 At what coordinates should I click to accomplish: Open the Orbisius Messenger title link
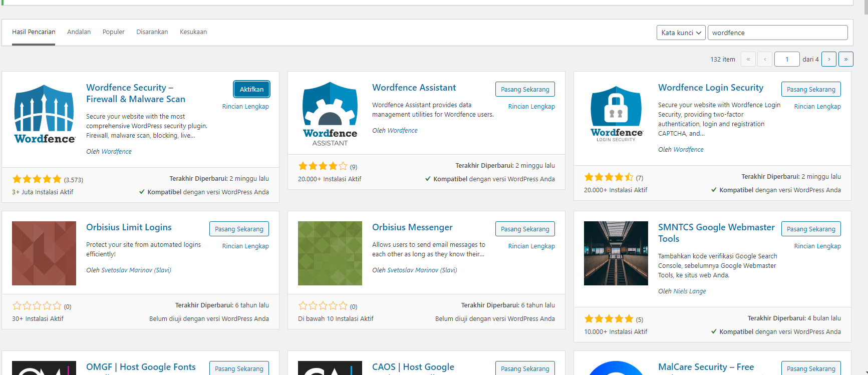[x=412, y=227]
